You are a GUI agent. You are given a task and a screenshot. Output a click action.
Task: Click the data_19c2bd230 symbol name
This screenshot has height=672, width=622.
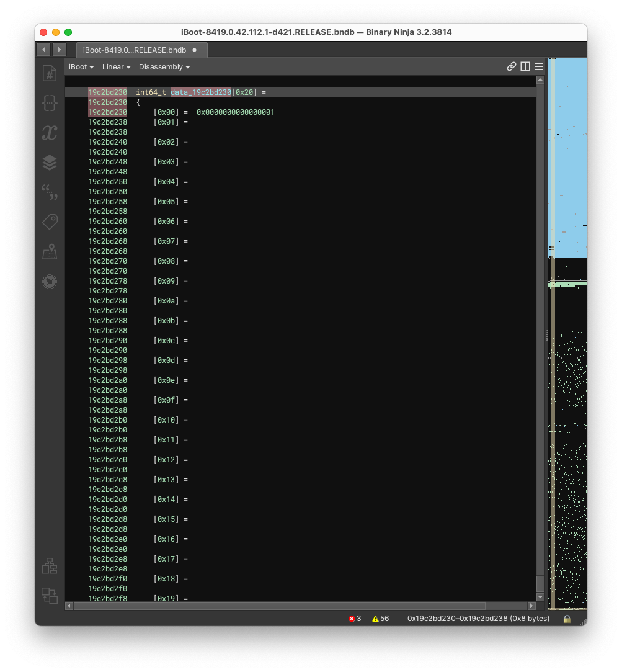[201, 92]
